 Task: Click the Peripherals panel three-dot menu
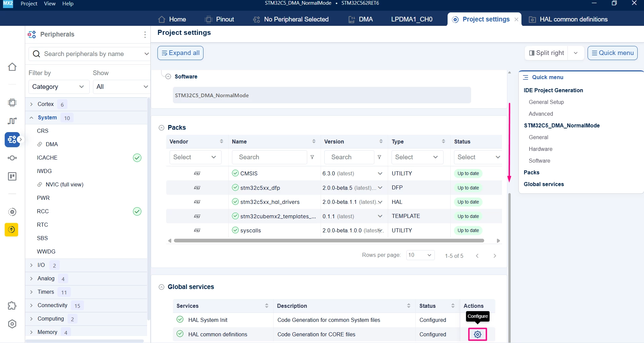tap(145, 35)
